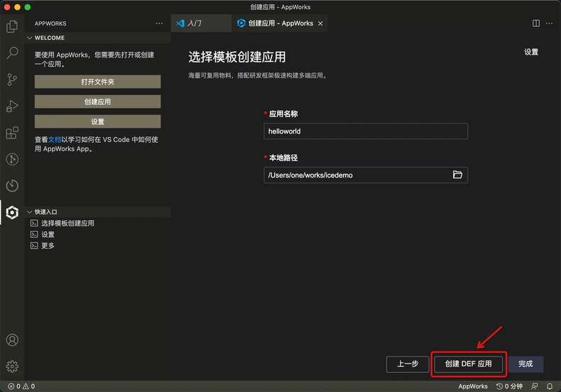Open the Search view in activity bar
Viewport: 561px width, 392px height.
(12, 53)
